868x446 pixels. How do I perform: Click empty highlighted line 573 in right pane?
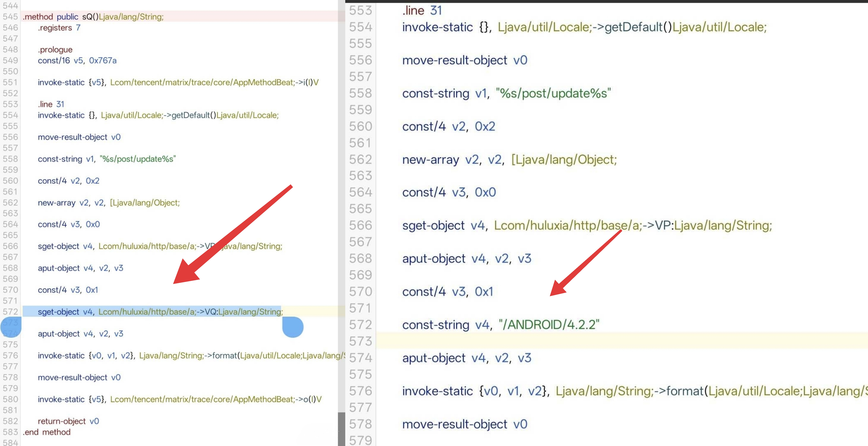607,341
